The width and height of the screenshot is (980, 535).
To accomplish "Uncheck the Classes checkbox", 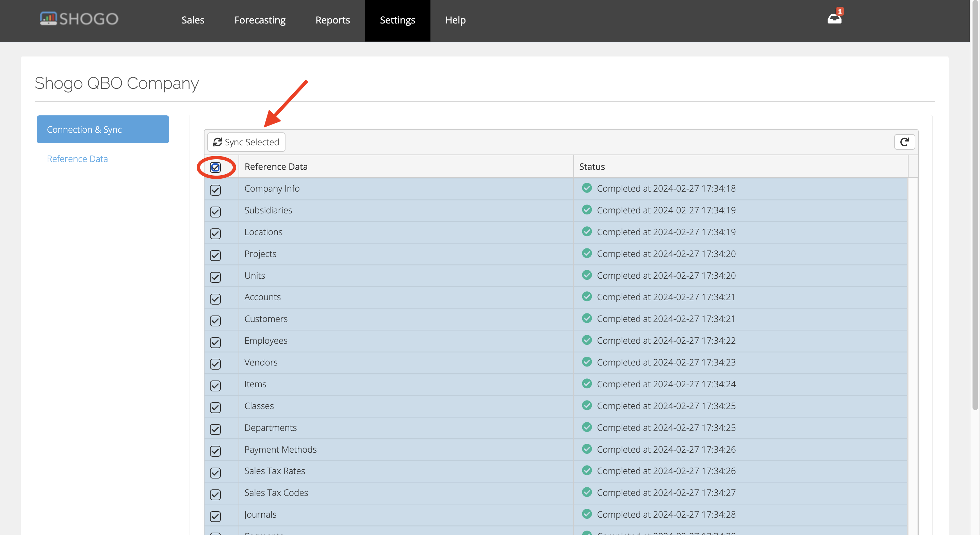I will click(x=215, y=407).
